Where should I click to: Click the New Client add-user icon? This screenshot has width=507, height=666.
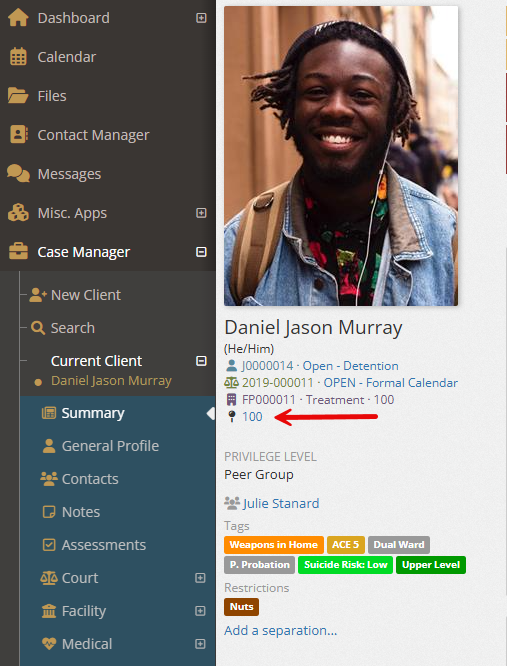coord(38,295)
